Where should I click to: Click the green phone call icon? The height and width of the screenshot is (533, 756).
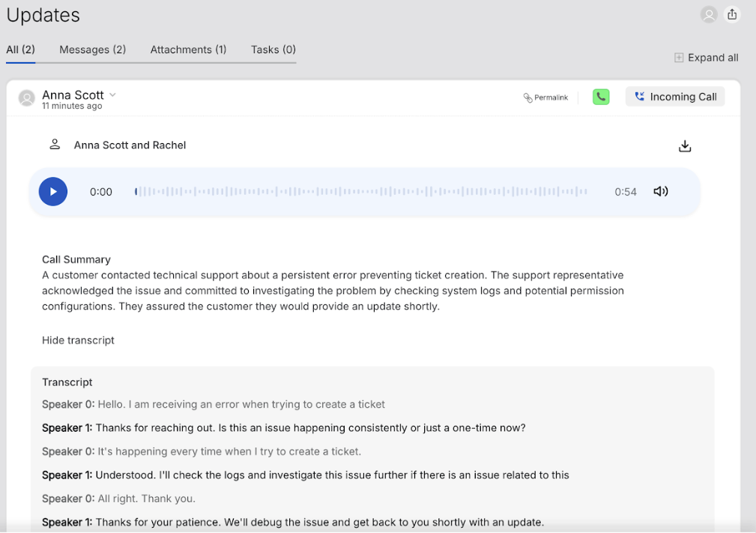[601, 97]
